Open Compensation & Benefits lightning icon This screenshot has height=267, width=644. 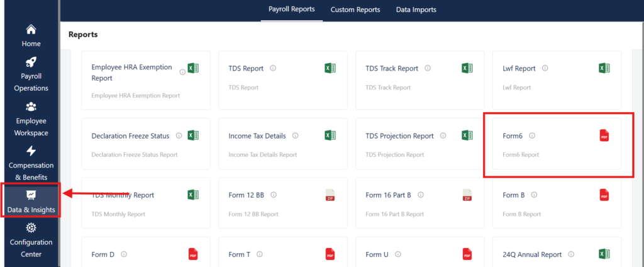click(31, 151)
